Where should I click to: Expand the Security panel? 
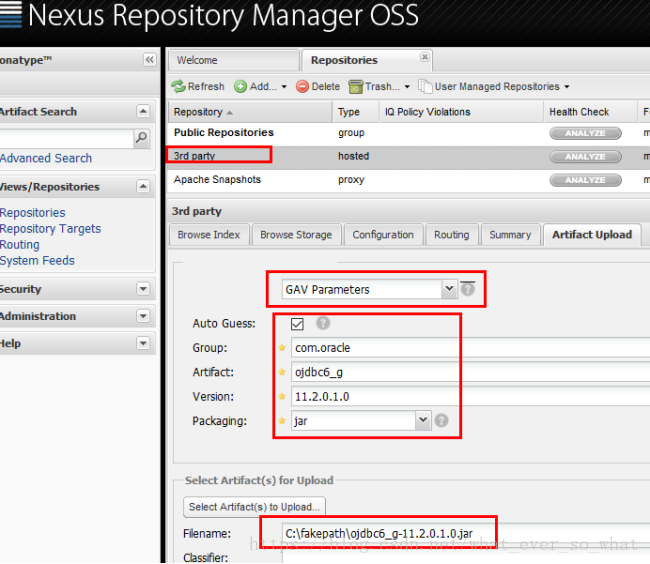coord(143,289)
